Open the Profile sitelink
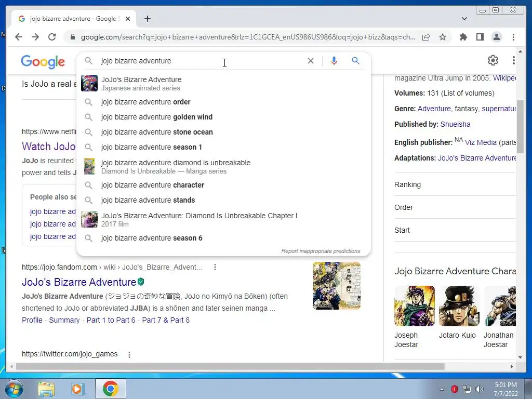The image size is (532, 399). pos(32,320)
